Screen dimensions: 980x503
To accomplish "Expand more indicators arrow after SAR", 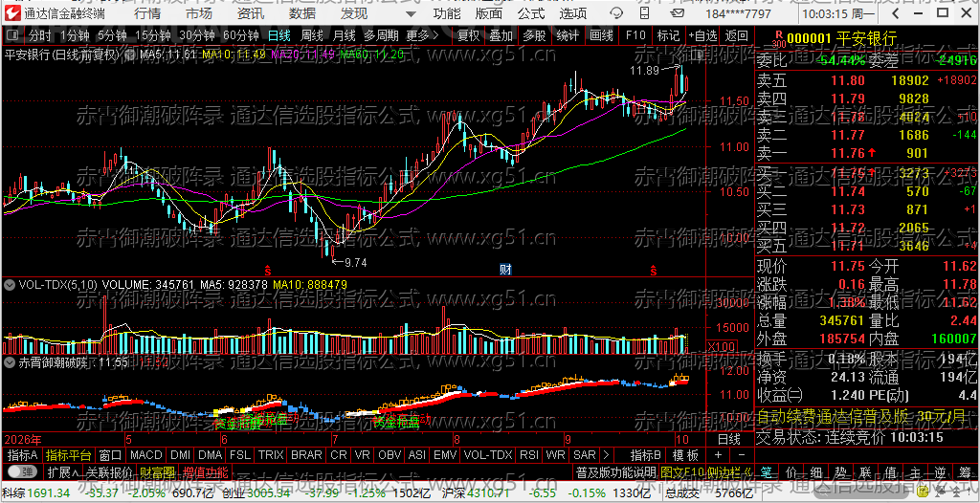I will [605, 455].
